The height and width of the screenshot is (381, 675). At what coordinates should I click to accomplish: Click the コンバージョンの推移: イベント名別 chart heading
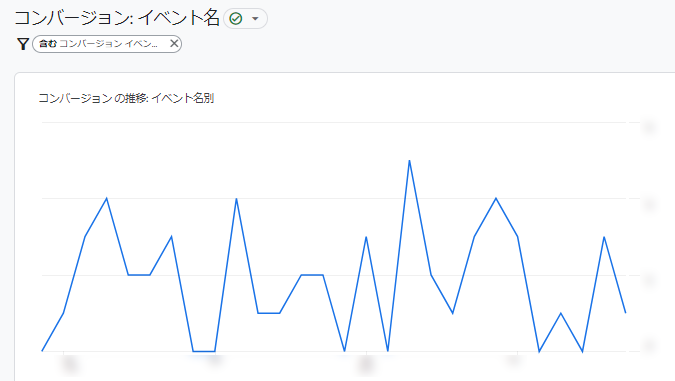coord(126,98)
